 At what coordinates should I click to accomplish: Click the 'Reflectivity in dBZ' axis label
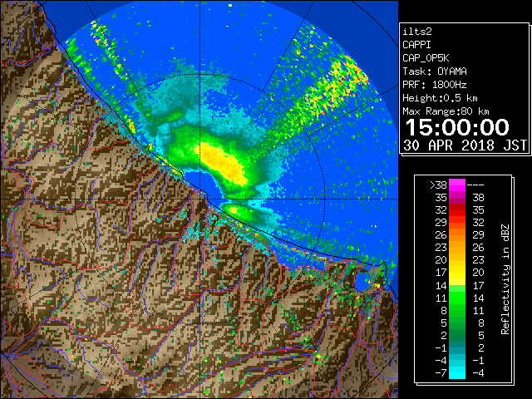pos(505,279)
